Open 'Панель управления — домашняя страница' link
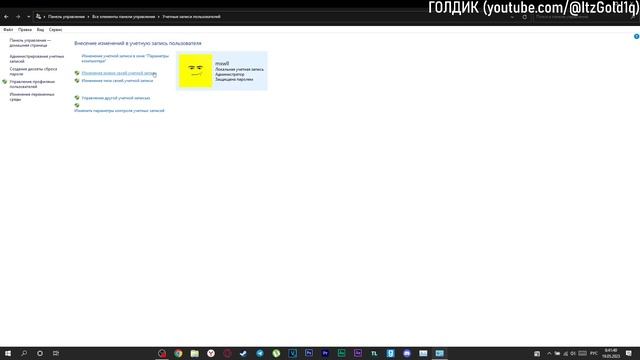 [x=31, y=43]
